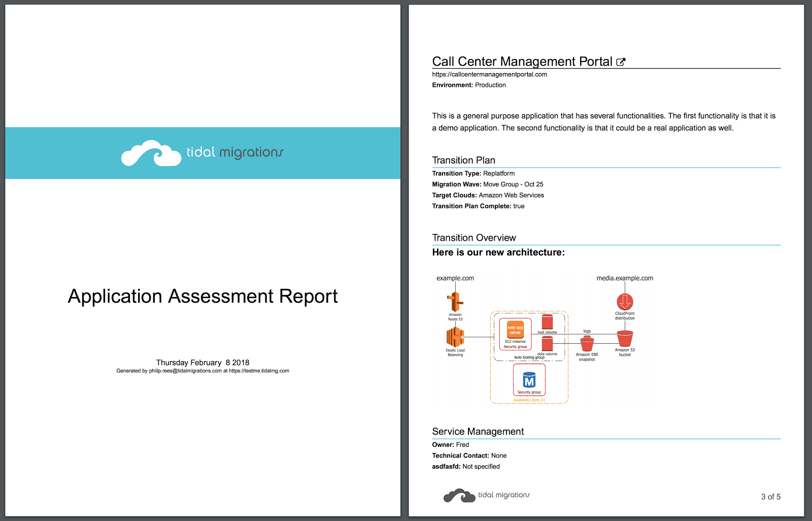Click the page number 3 of 5

(771, 497)
